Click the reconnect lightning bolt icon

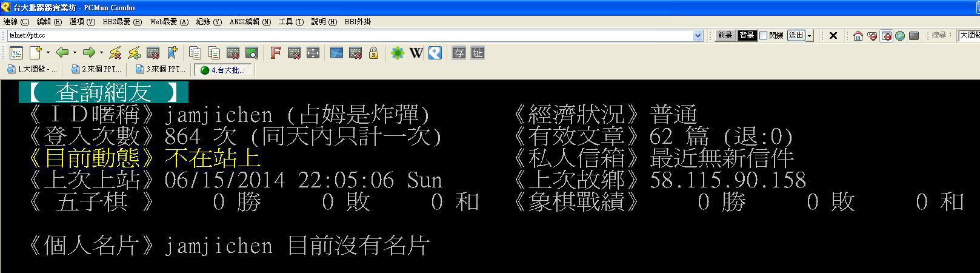click(x=134, y=53)
